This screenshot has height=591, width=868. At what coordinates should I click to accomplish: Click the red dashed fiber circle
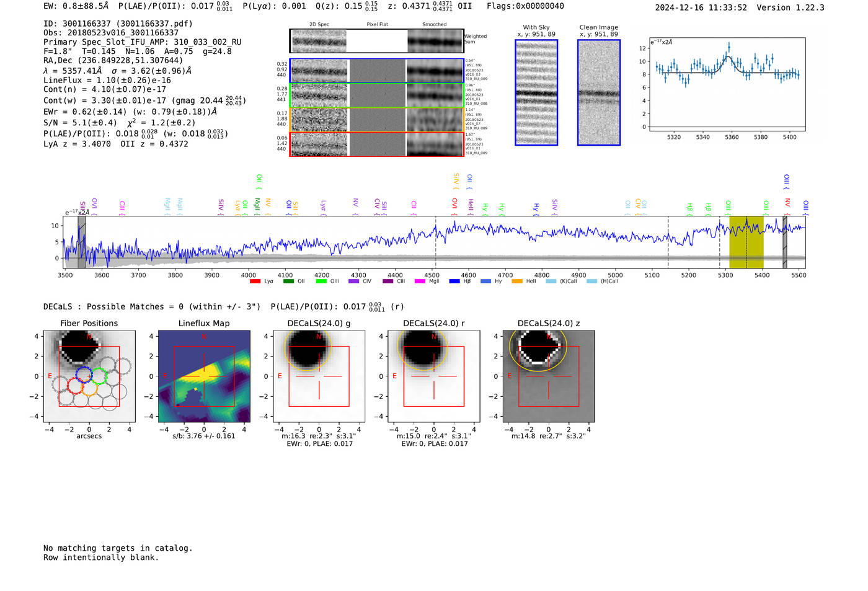tap(75, 386)
